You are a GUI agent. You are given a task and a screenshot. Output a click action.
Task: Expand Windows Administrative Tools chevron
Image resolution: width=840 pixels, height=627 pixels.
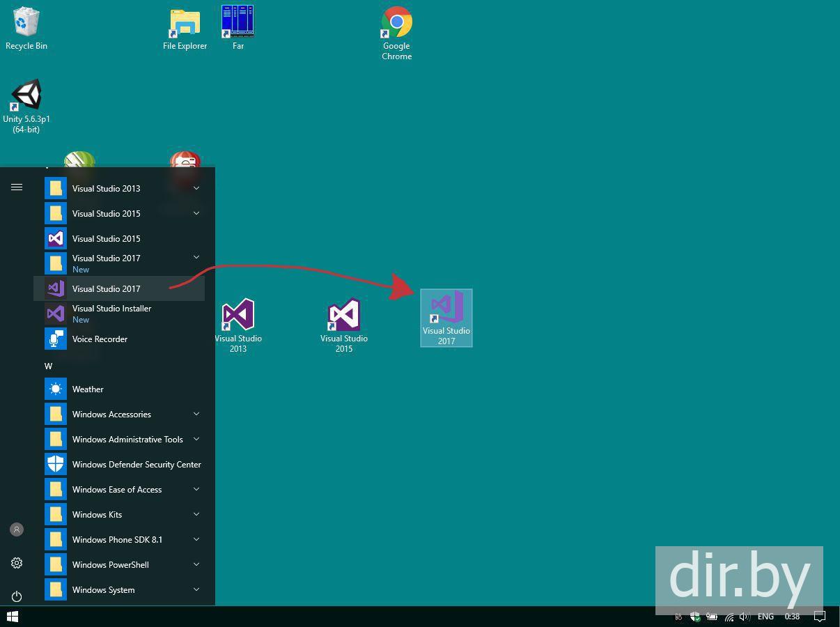(x=196, y=439)
